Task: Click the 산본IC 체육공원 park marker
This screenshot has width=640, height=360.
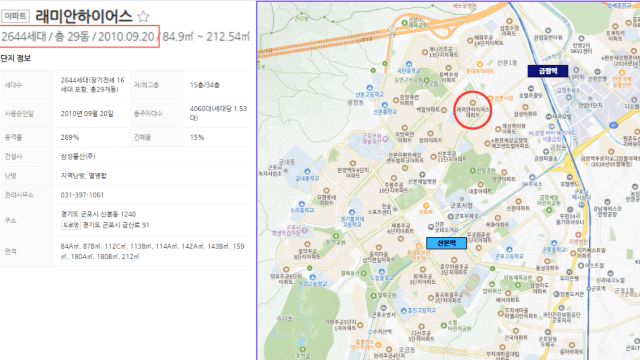Action: [404, 23]
